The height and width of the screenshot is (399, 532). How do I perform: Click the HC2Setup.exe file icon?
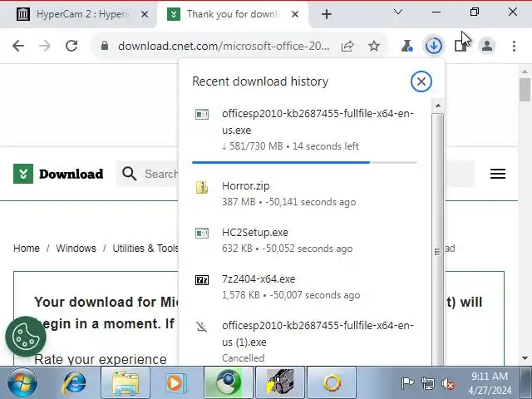pyautogui.click(x=202, y=233)
